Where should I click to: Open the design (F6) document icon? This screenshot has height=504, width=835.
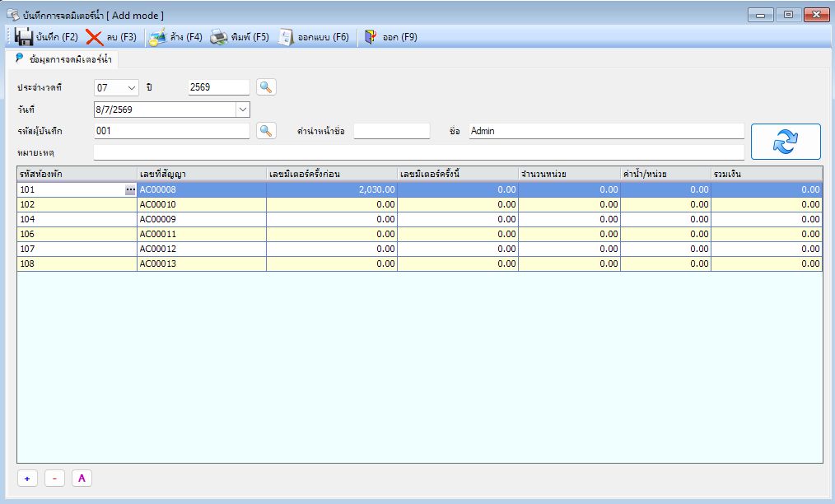point(286,37)
